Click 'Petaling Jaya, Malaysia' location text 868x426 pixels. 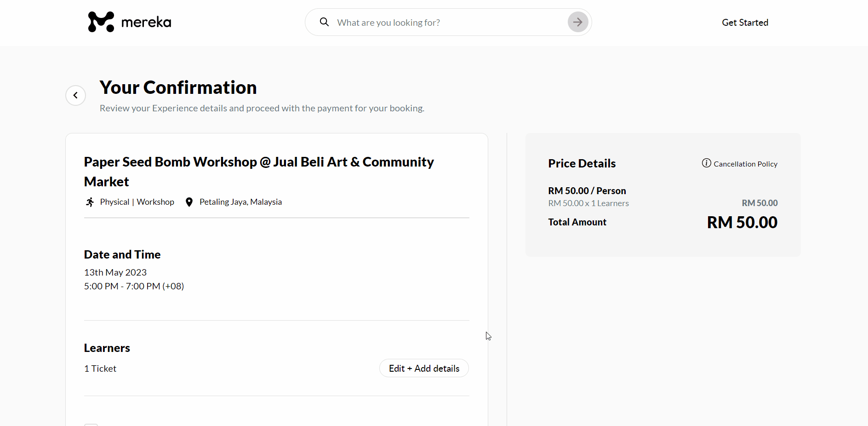240,202
